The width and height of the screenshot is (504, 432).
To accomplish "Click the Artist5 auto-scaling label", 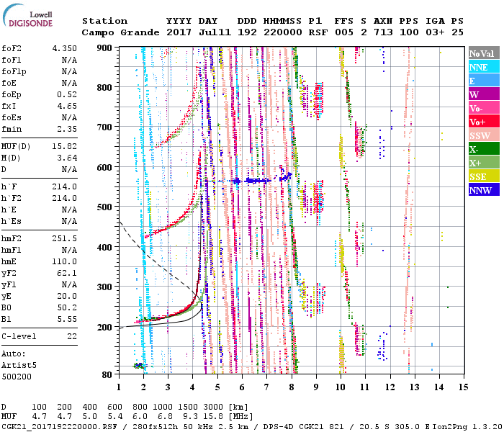I will pyautogui.click(x=18, y=366).
